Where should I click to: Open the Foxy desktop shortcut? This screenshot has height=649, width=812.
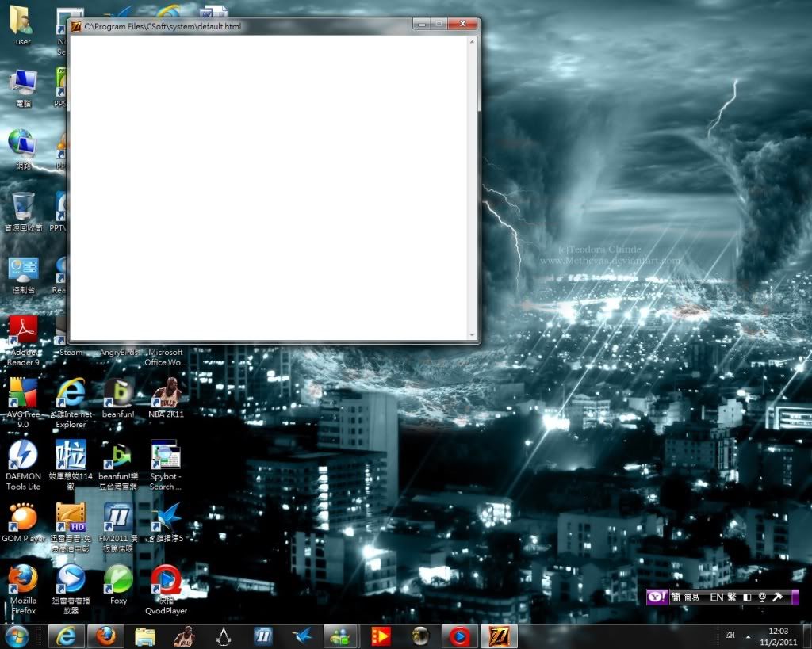point(118,582)
